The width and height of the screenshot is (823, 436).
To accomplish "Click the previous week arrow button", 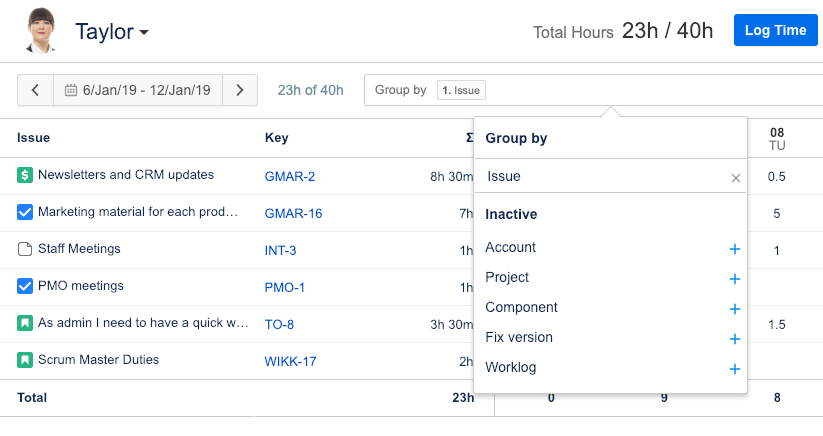I will pos(35,90).
